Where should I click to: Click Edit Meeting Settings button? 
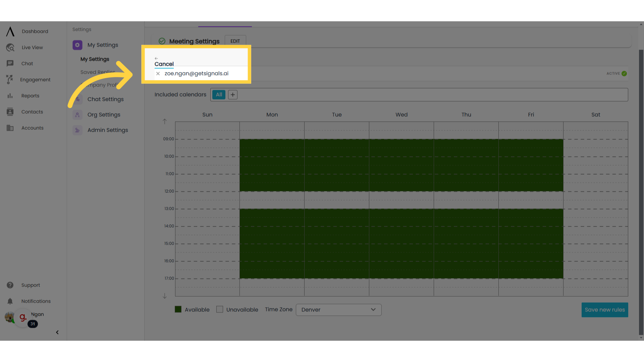(x=235, y=41)
